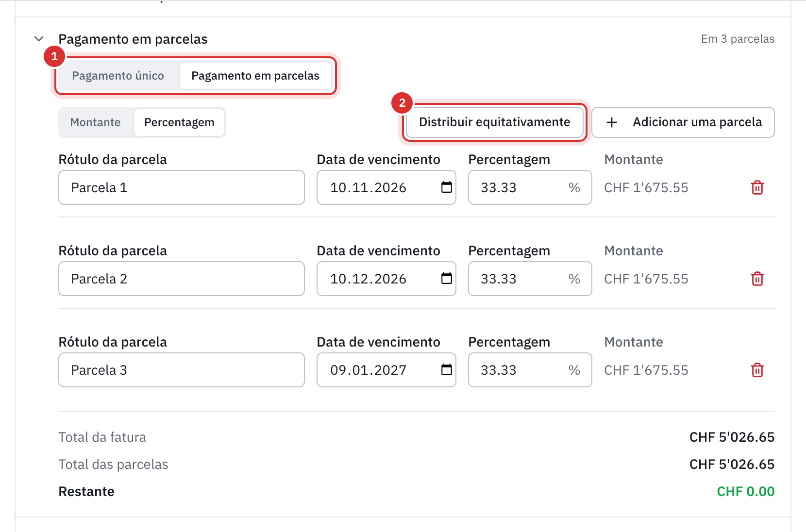Edit the Parcela 2 label field
806x532 pixels.
pos(182,279)
